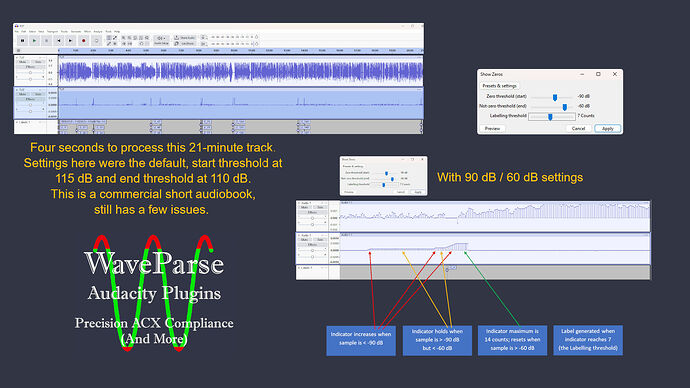The image size is (690, 388).
Task: Click the Silence audio selection icon
Action: coord(130,44)
